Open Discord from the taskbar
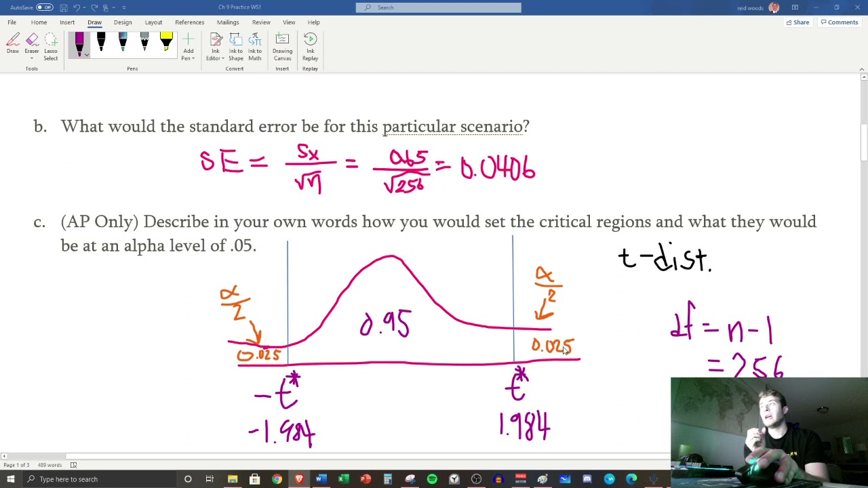The width and height of the screenshot is (868, 488). 587,479
